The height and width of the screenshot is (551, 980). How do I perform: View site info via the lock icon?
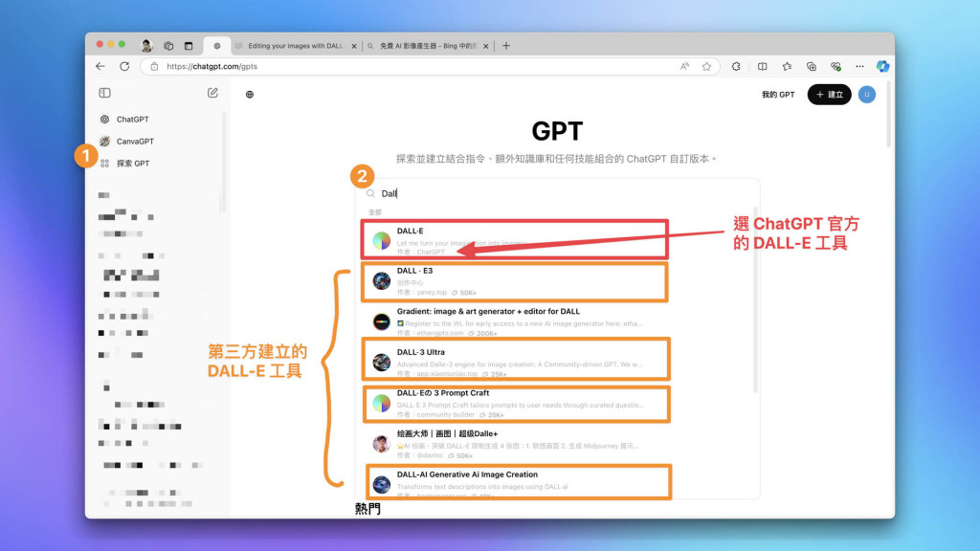154,66
